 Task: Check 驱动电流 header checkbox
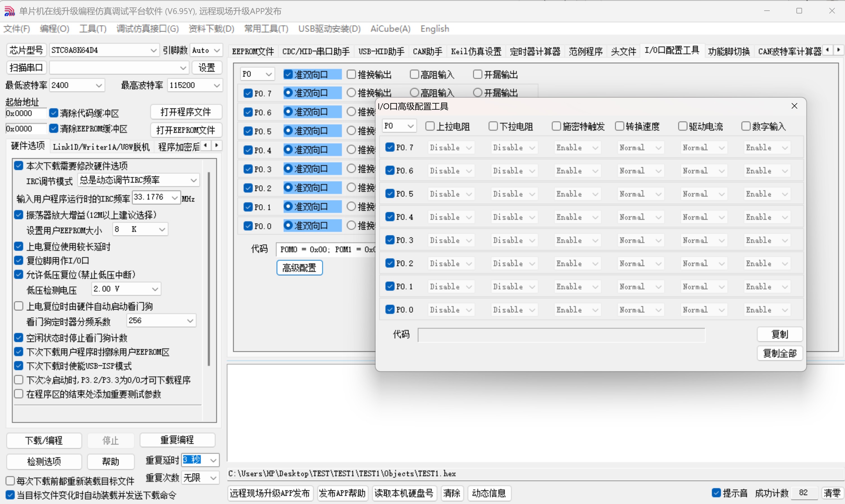pos(682,126)
